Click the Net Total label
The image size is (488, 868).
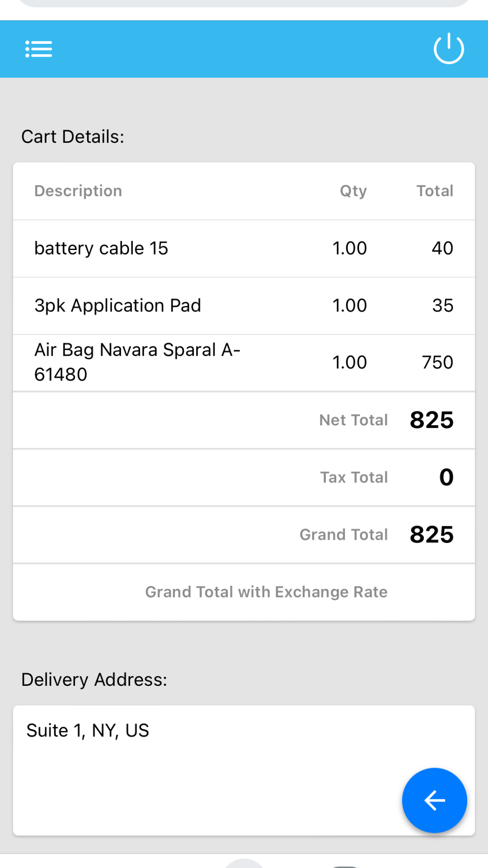353,420
